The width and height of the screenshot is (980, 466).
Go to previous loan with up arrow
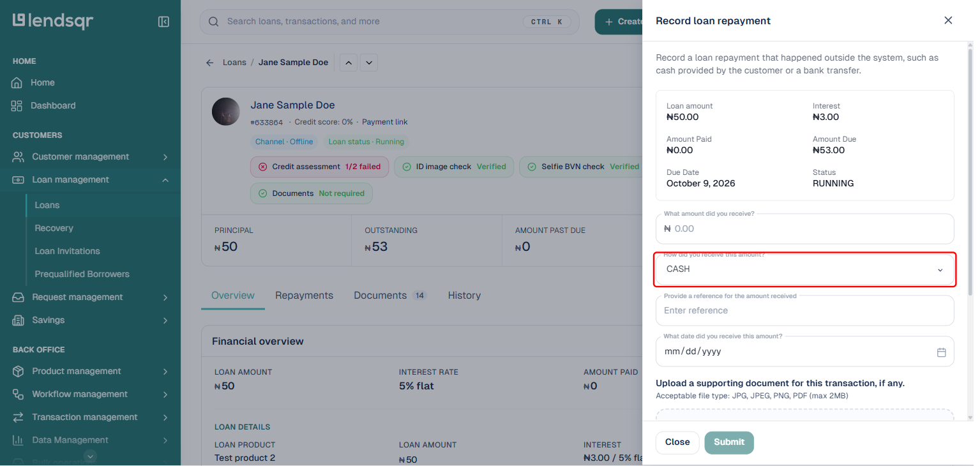348,63
